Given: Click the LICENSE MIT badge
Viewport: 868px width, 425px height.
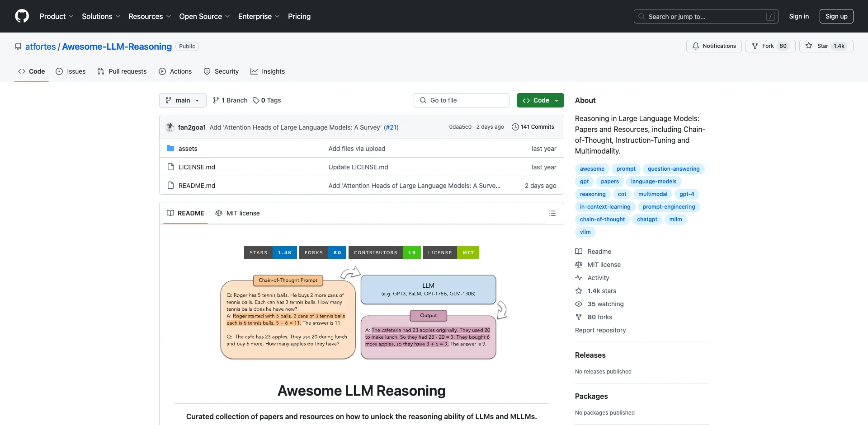Looking at the screenshot, I should [451, 252].
